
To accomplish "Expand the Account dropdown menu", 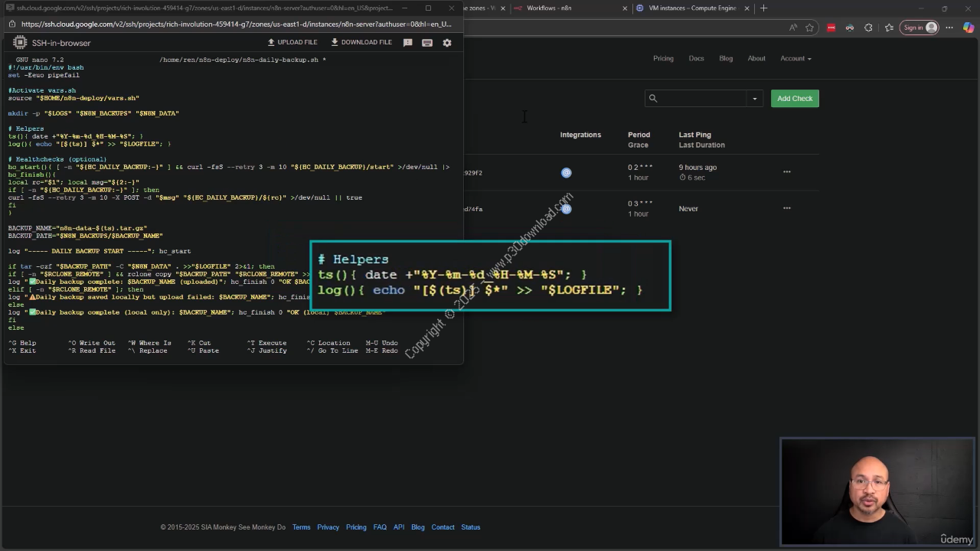I will tap(795, 58).
